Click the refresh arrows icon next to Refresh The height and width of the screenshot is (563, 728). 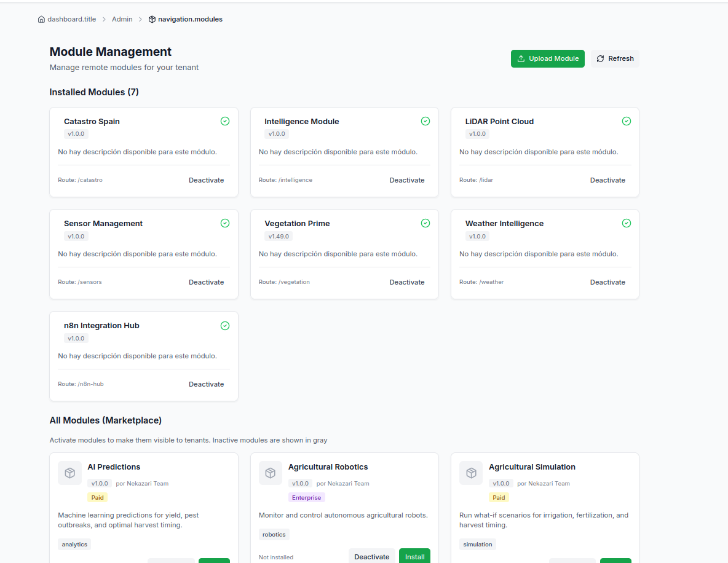pyautogui.click(x=600, y=58)
